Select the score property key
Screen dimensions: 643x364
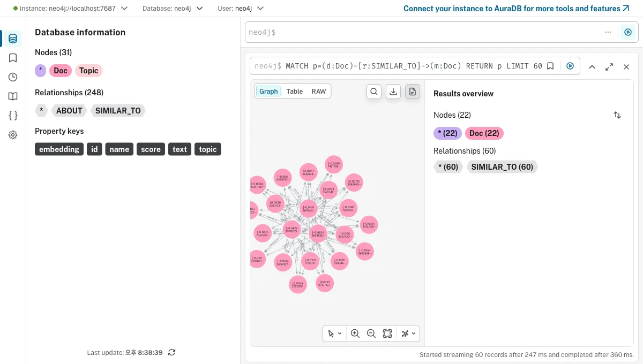[151, 149]
